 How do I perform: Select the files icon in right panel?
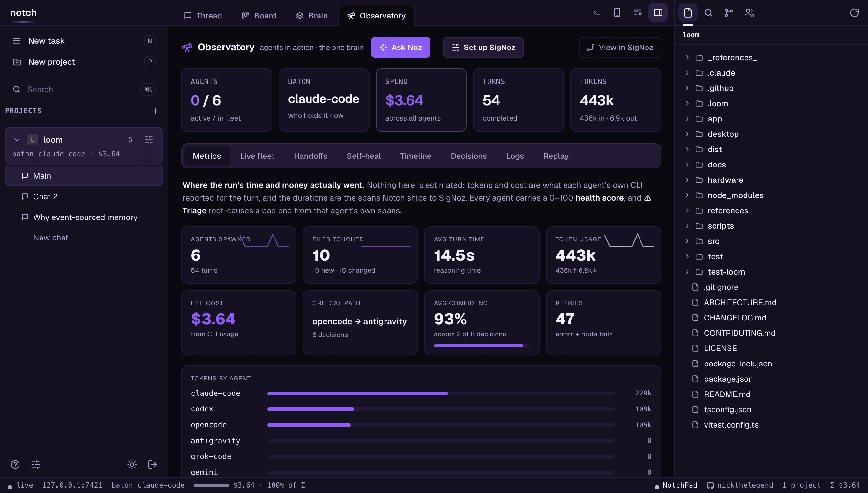click(x=688, y=13)
